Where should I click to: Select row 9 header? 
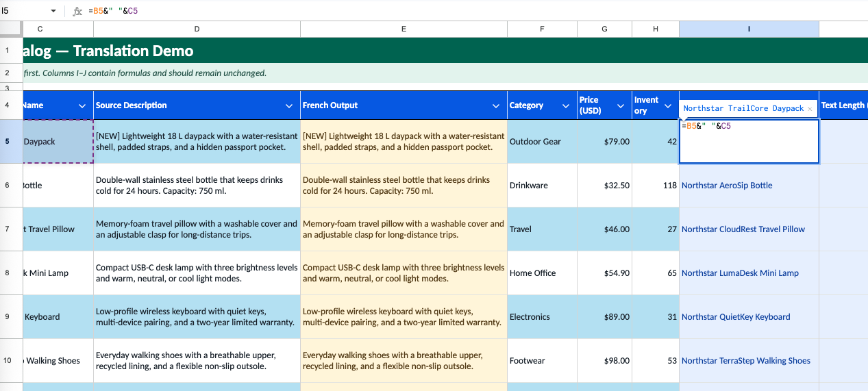click(11, 317)
